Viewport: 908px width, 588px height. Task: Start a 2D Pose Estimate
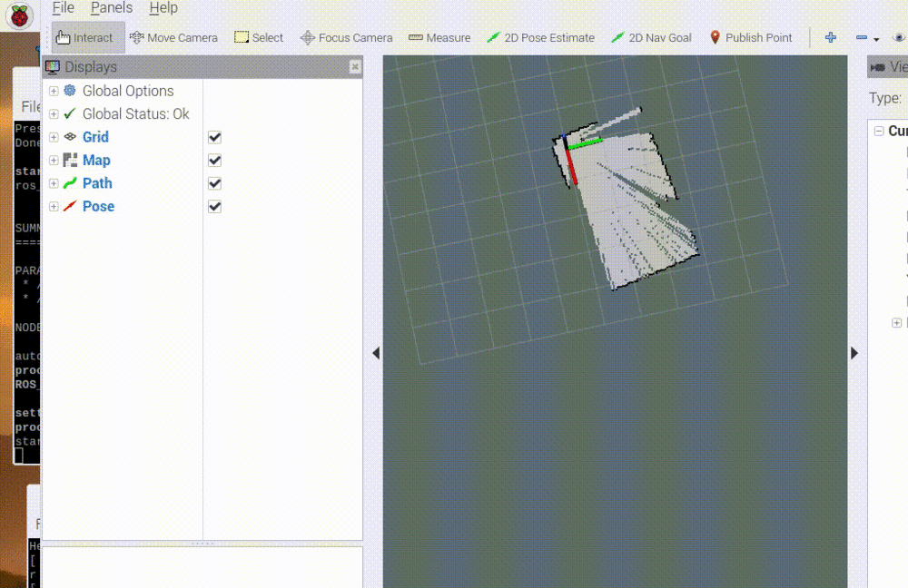[542, 37]
